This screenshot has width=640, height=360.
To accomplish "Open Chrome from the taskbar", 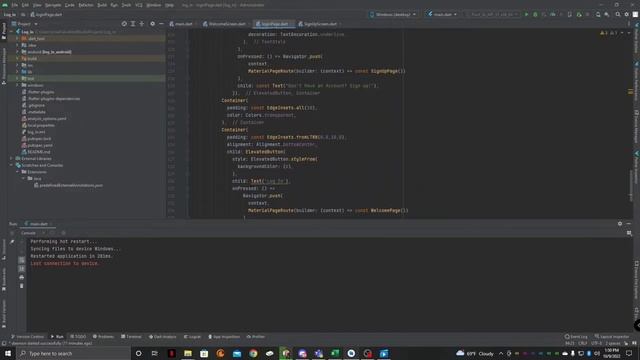I will pos(253,353).
